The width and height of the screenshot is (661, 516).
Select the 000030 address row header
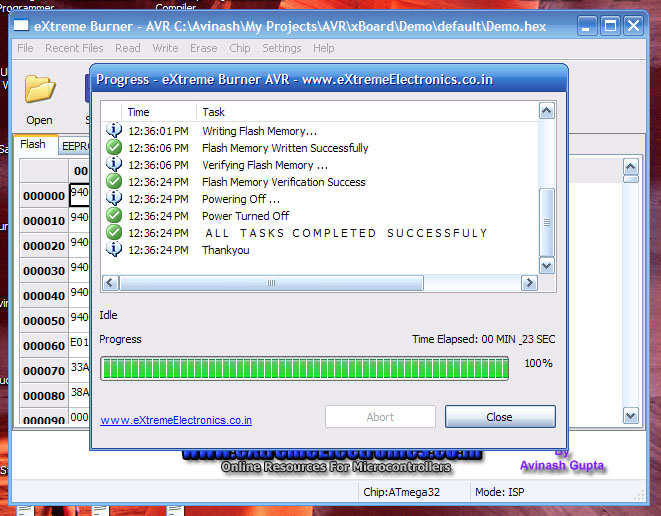point(44,271)
